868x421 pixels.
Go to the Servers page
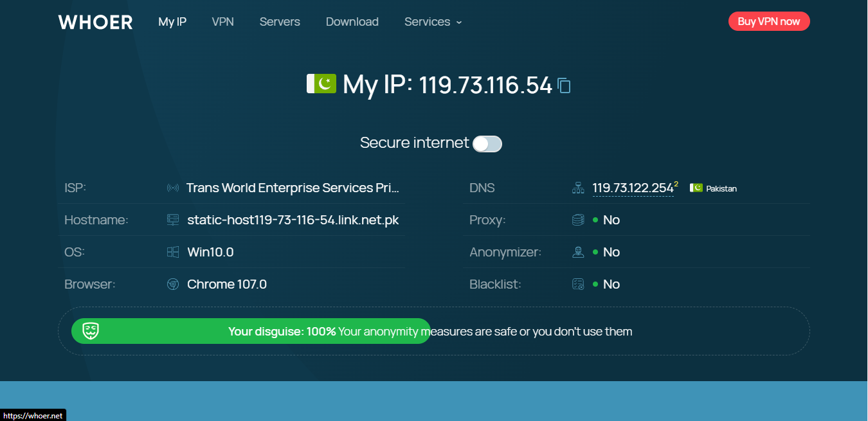pos(280,22)
